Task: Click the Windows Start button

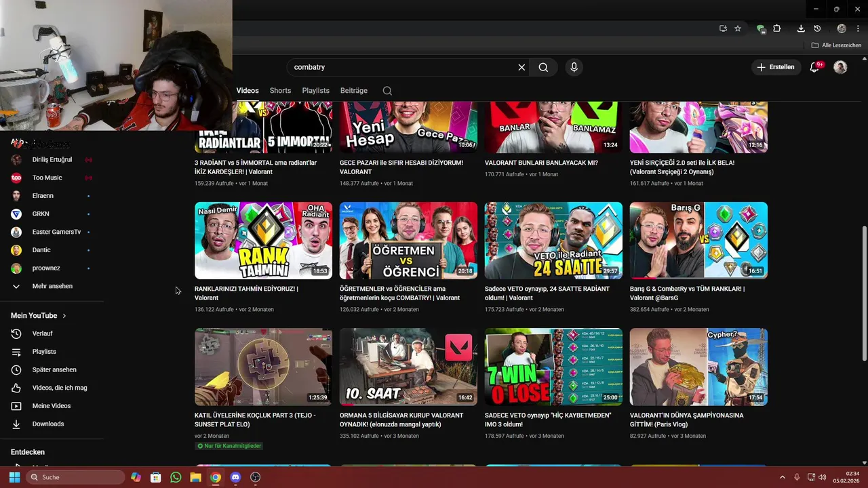Action: (14, 477)
